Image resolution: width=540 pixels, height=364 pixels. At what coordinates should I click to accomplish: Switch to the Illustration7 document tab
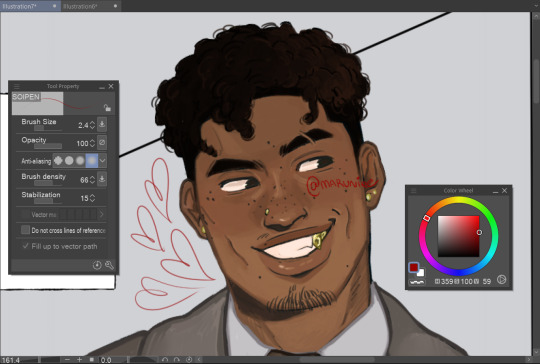tap(30, 6)
